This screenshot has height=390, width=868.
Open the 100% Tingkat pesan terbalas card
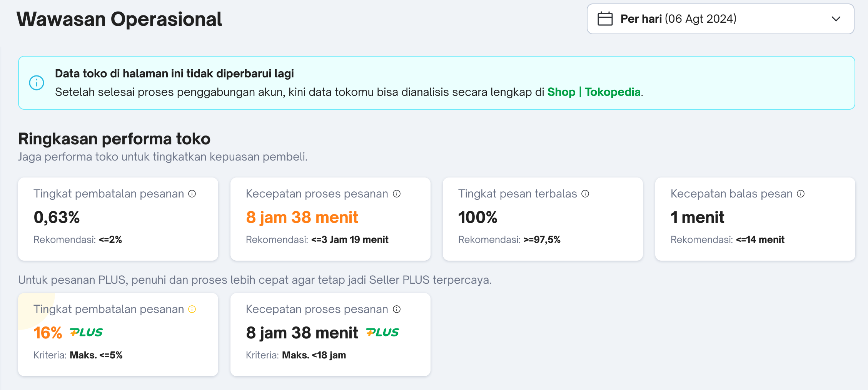point(542,219)
